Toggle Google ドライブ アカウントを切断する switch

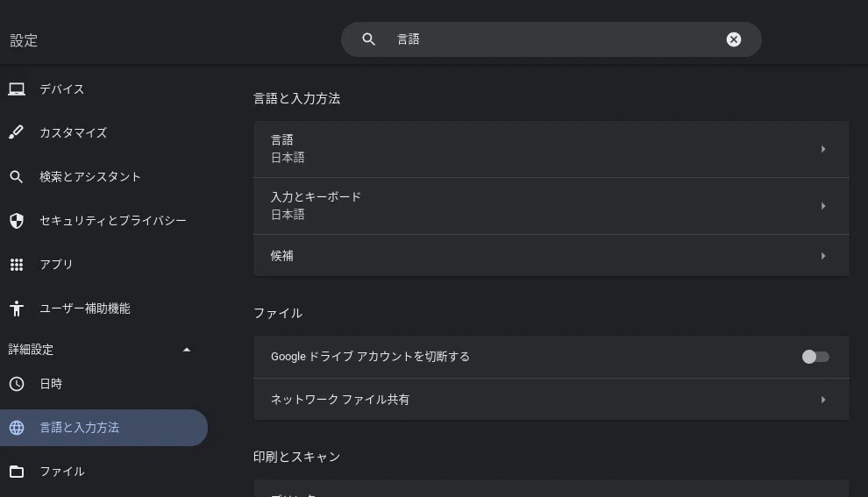815,357
